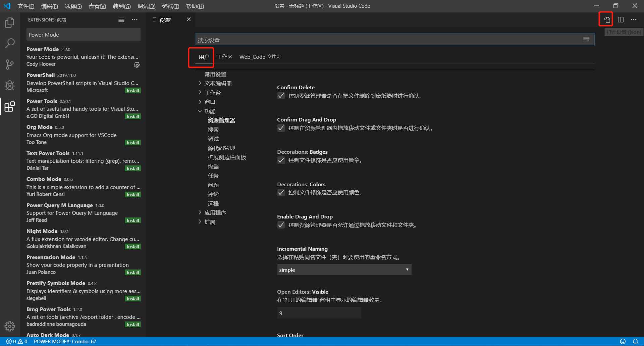Screen dimensions: 644x346
Task: Close the 设置 editor tab
Action: coord(189,19)
